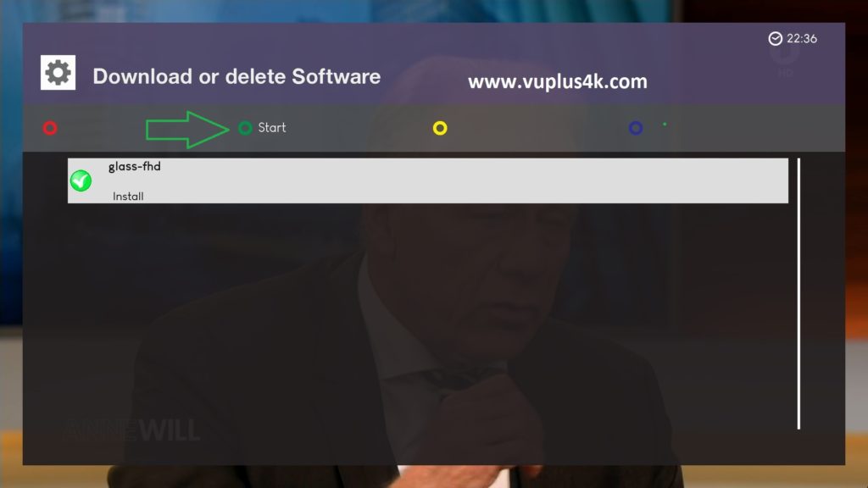This screenshot has width=868, height=488.
Task: Toggle the green checkmark on glass-fhd
Action: (x=81, y=181)
